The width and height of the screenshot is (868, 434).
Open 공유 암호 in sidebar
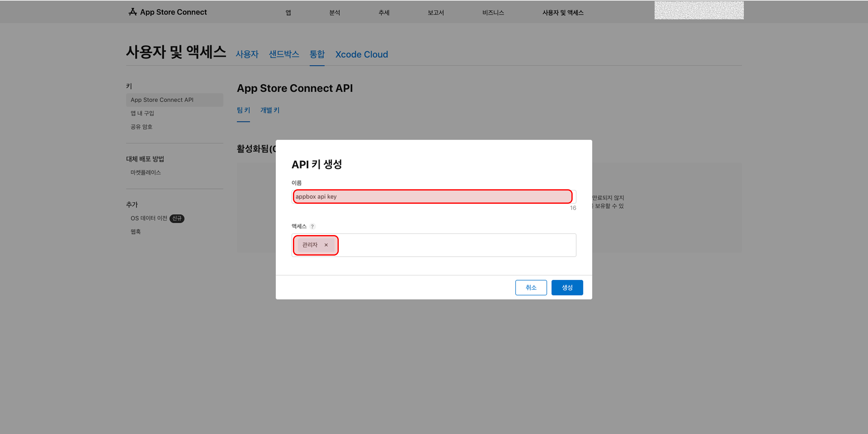tap(141, 127)
